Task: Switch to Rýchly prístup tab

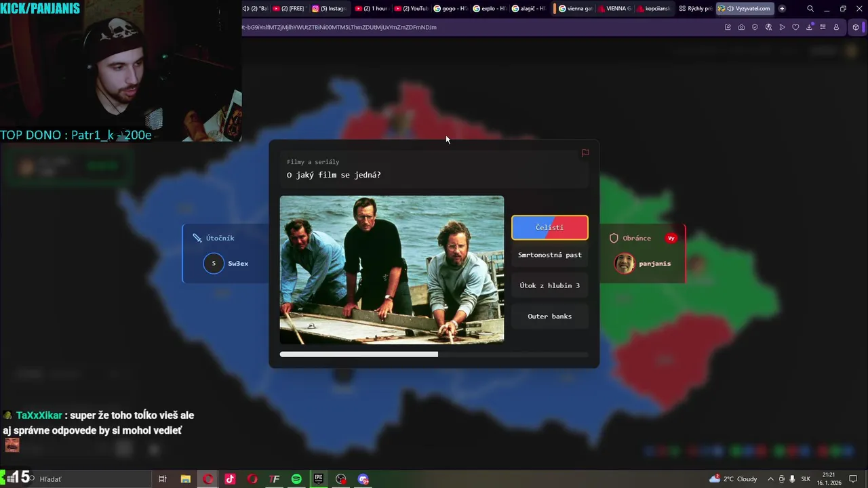Action: click(x=695, y=9)
